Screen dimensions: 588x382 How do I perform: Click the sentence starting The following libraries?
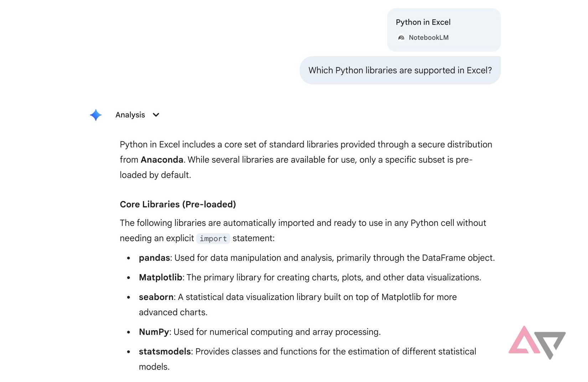click(303, 223)
